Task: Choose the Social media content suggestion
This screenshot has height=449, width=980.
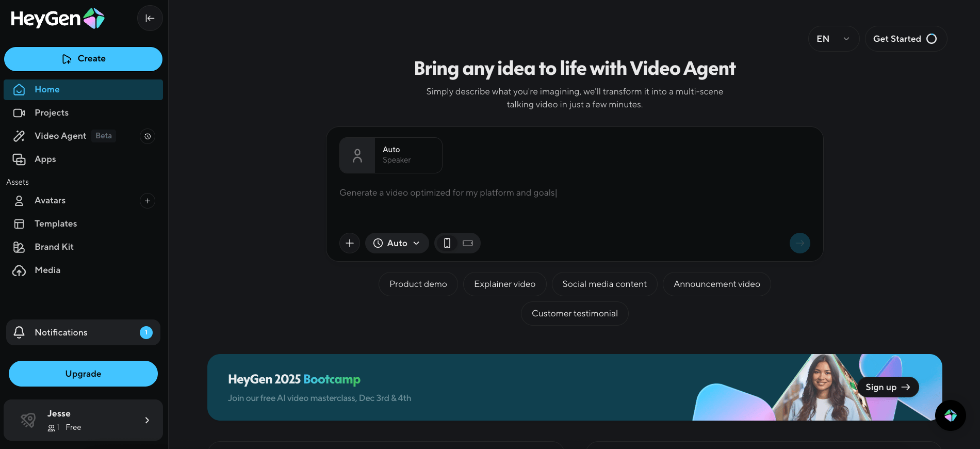Action: click(x=605, y=284)
